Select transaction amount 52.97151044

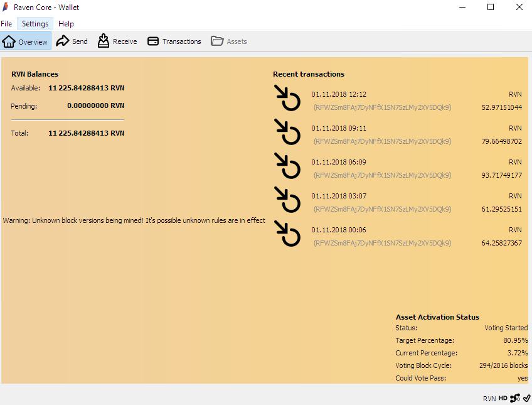tap(502, 107)
